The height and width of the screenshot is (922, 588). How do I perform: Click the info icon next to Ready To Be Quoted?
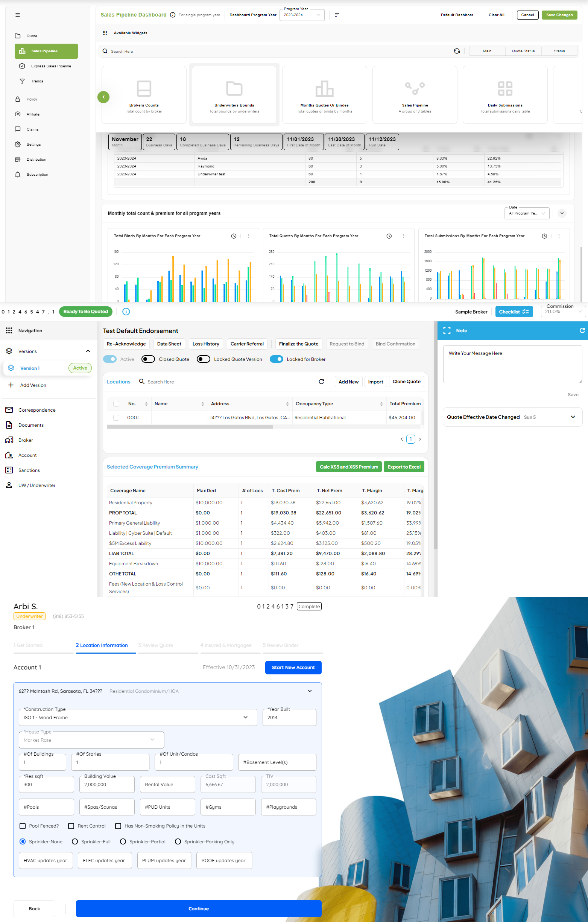pyautogui.click(x=126, y=312)
